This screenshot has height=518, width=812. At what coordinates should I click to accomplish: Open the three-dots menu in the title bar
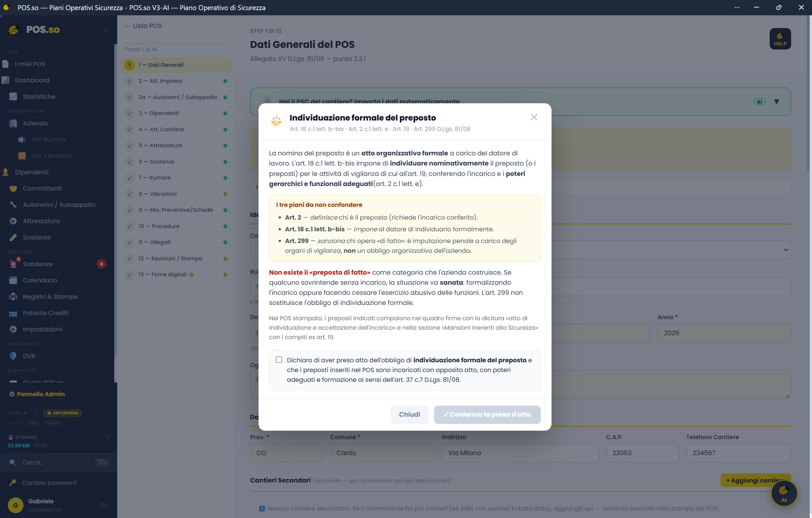click(737, 7)
